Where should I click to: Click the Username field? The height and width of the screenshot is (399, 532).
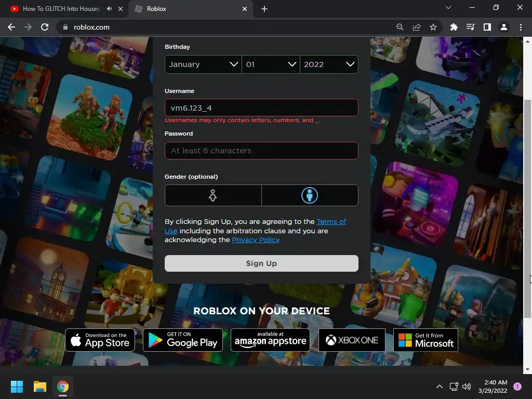pos(261,108)
